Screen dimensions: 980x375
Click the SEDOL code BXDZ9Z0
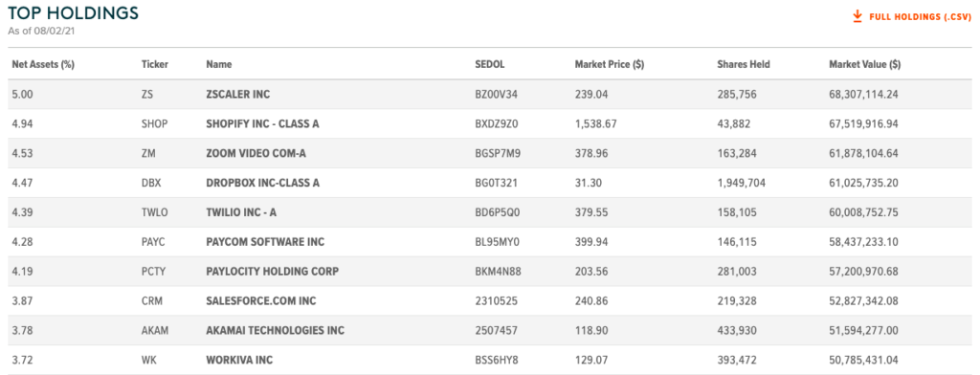click(497, 123)
